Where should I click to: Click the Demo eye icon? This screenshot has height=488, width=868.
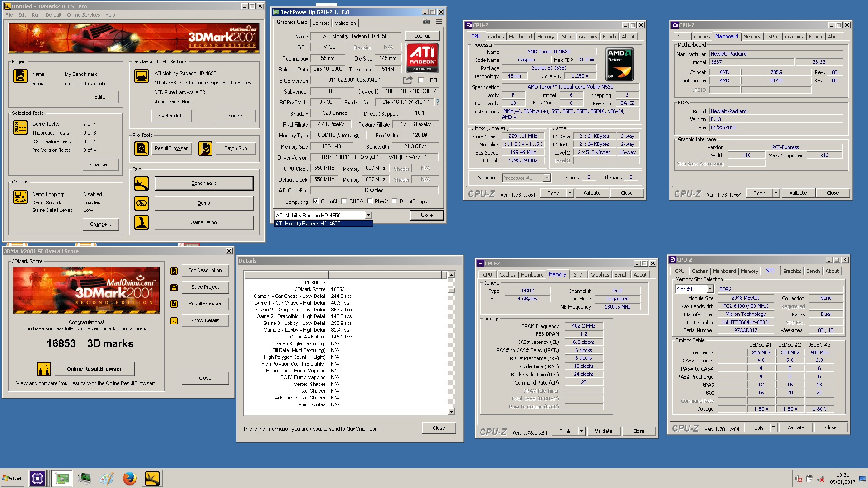(x=142, y=203)
